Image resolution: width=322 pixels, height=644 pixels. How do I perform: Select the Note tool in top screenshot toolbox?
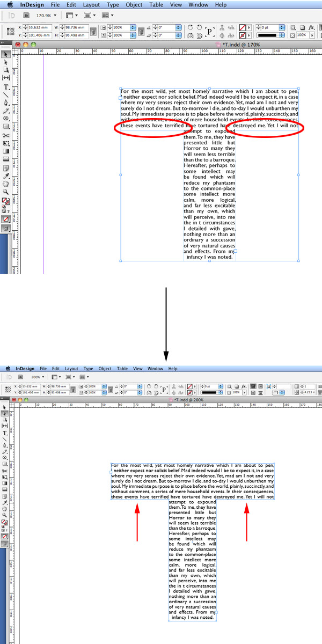click(6, 168)
